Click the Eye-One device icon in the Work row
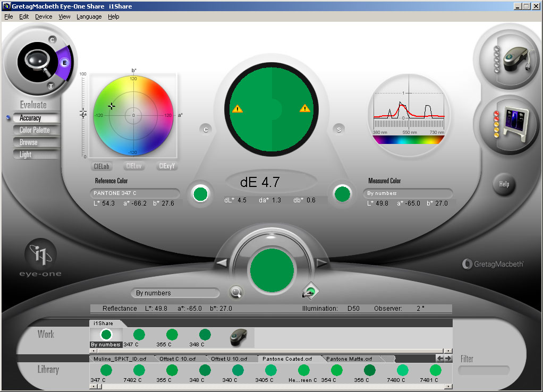The height and width of the screenshot is (392, 543). [238, 337]
